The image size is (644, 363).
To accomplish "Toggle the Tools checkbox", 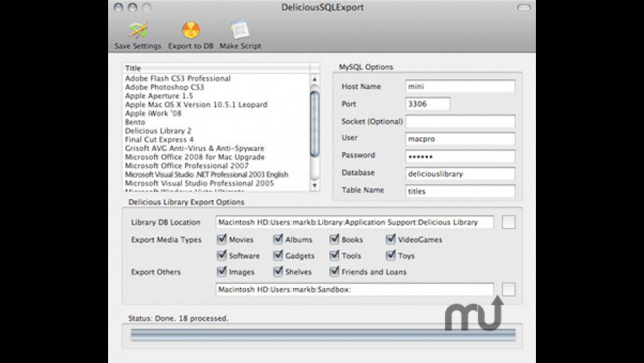I will pyautogui.click(x=335, y=256).
